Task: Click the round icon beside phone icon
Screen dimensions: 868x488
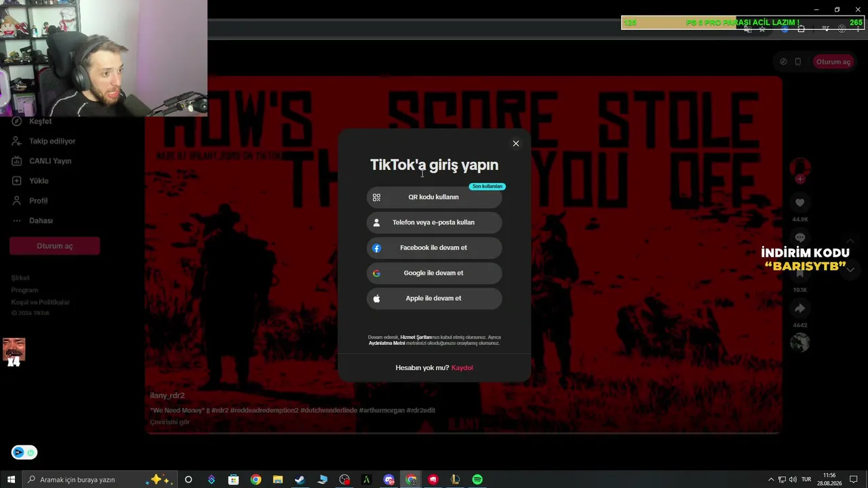Action: [783, 62]
